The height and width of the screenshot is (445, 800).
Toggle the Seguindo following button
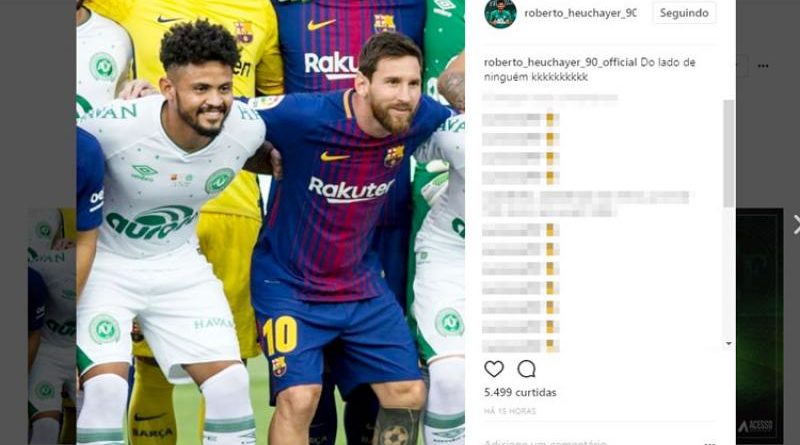(x=684, y=13)
